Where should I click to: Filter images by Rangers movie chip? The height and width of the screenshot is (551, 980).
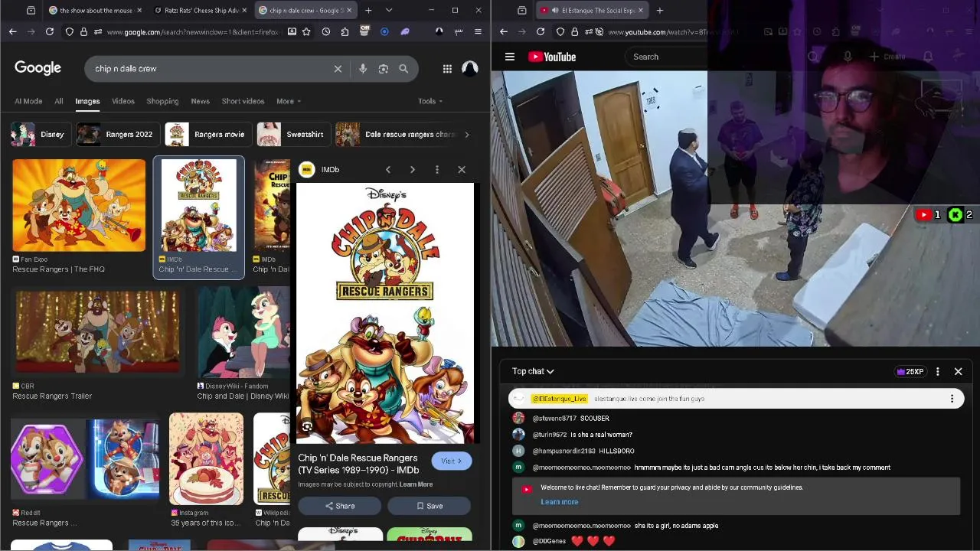[x=207, y=135]
